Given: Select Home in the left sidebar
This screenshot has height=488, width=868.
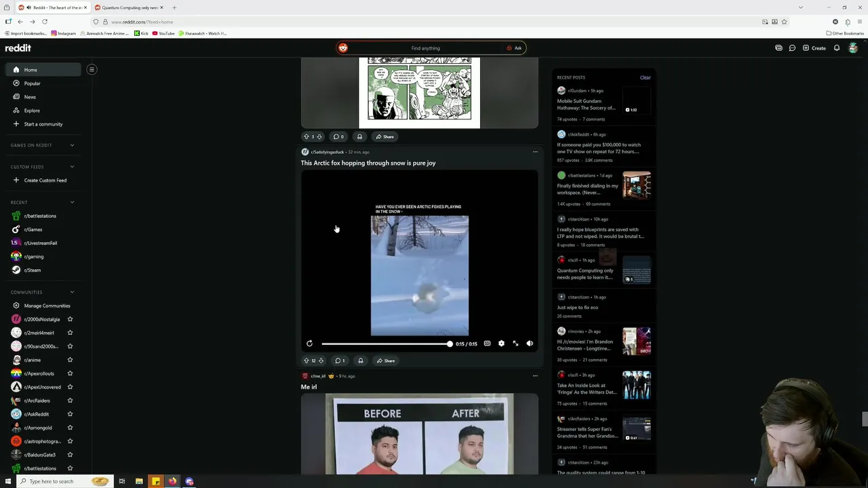Looking at the screenshot, I should pyautogui.click(x=43, y=70).
